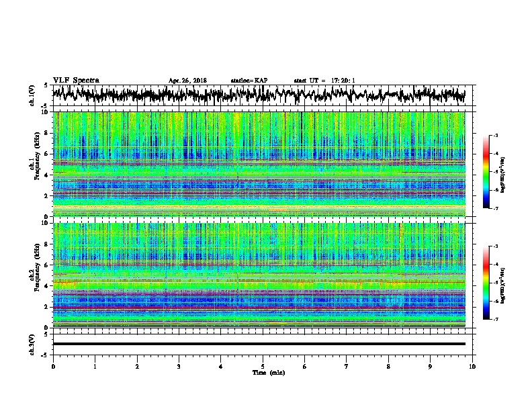This screenshot has width=532, height=411.
Task: Click the ch.1 frequency tick label "8"
Action: (x=47, y=133)
